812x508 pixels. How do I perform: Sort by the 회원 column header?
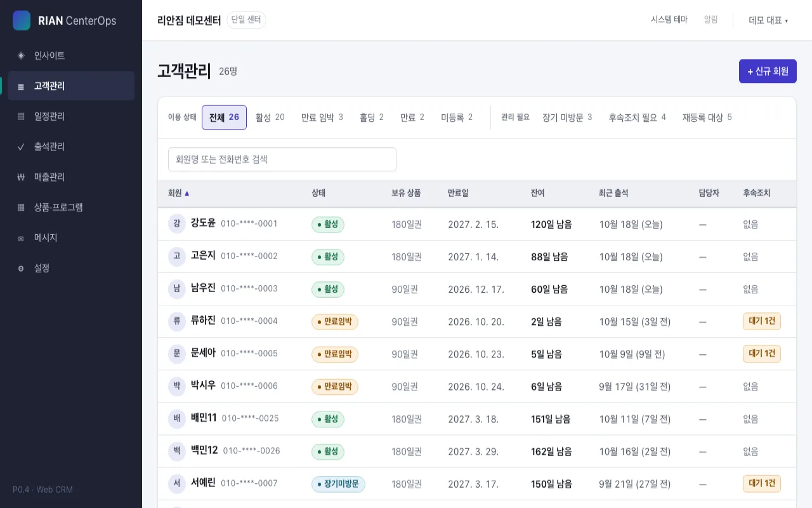click(x=179, y=193)
